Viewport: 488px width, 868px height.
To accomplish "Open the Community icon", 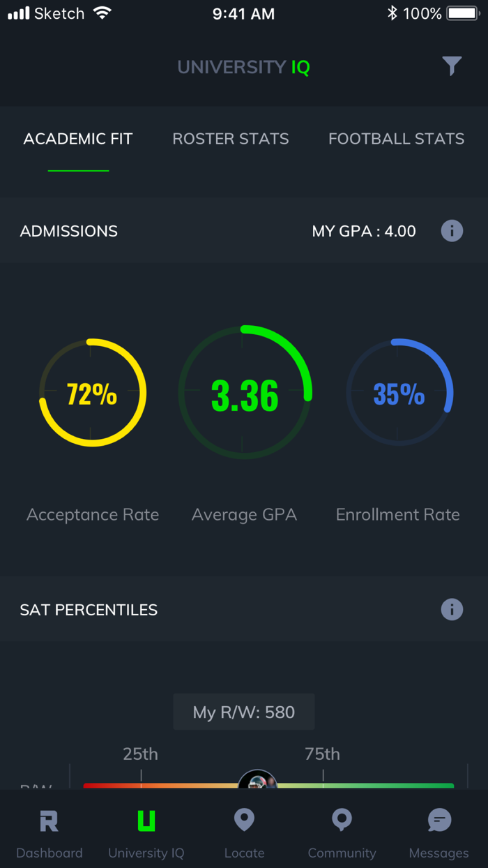I will 342,821.
